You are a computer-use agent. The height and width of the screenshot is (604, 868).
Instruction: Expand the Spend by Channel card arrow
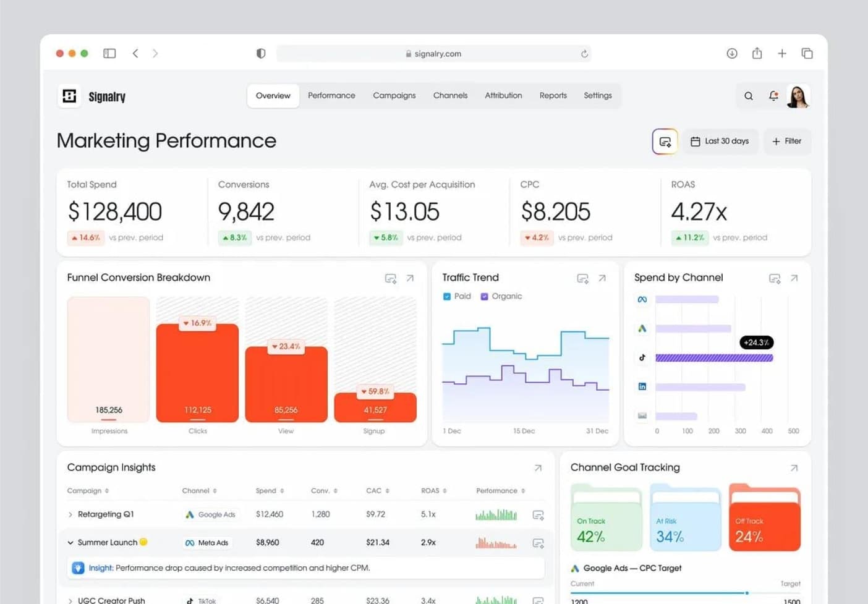(x=794, y=278)
